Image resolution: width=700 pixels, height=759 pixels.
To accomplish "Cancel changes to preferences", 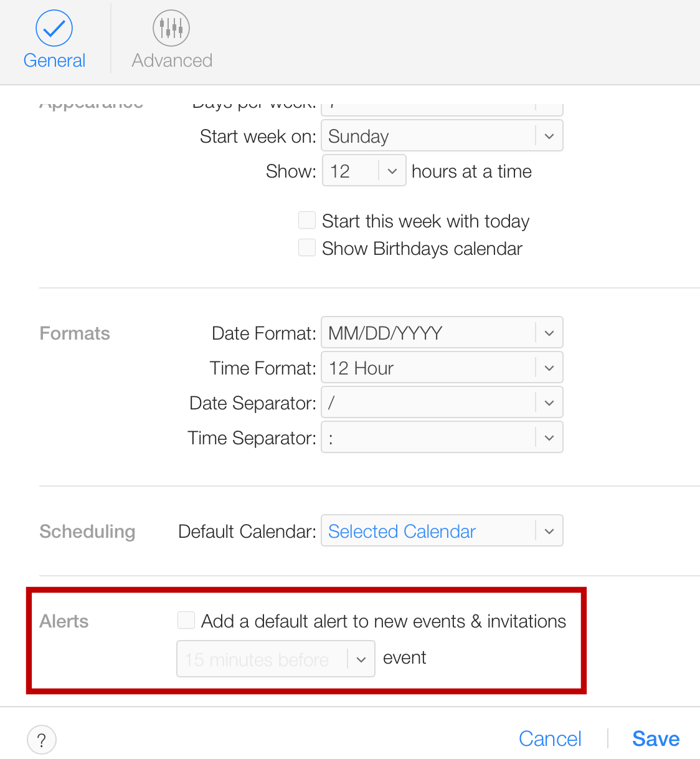I will 550,738.
